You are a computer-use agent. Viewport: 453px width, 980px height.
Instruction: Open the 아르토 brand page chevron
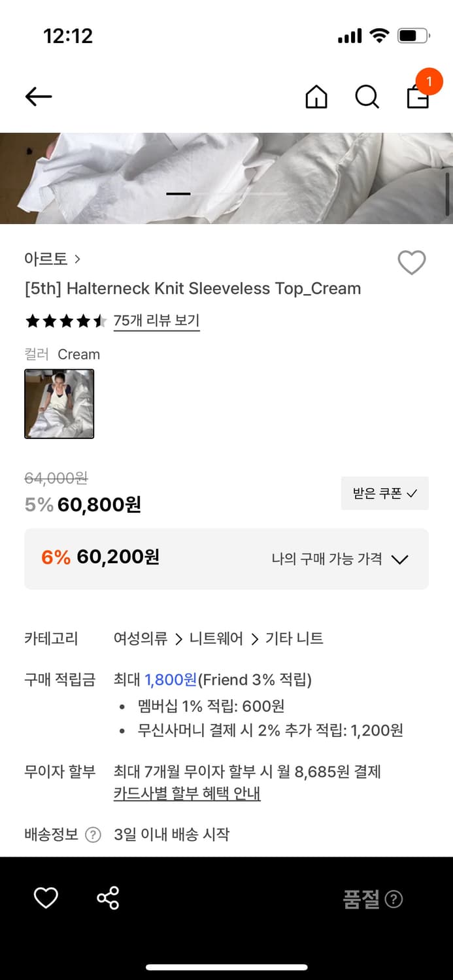click(77, 259)
